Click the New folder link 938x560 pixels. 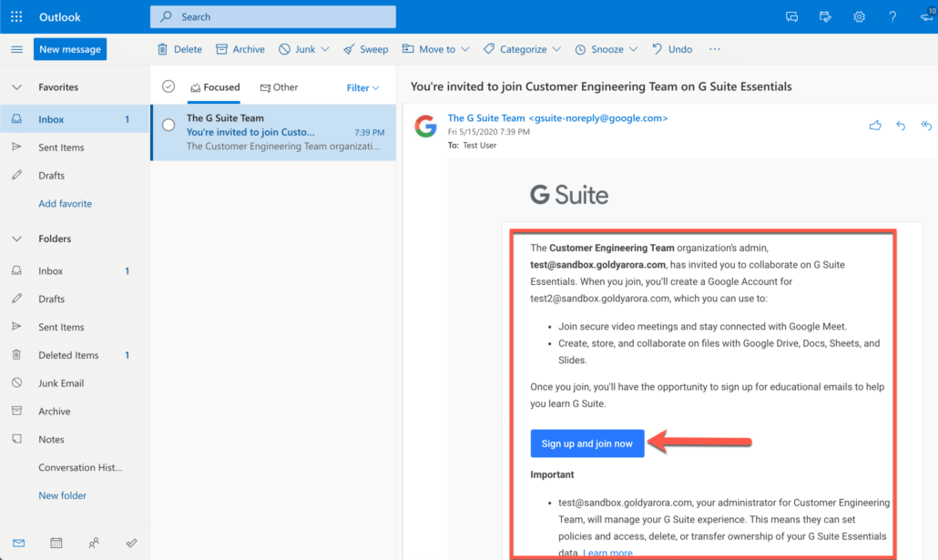pyautogui.click(x=62, y=495)
